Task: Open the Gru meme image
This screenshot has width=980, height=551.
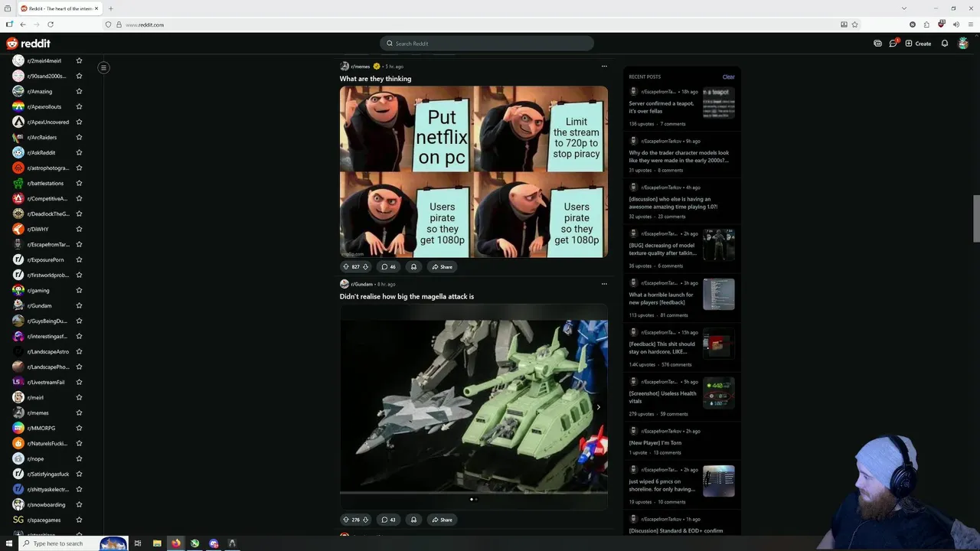Action: [x=474, y=171]
